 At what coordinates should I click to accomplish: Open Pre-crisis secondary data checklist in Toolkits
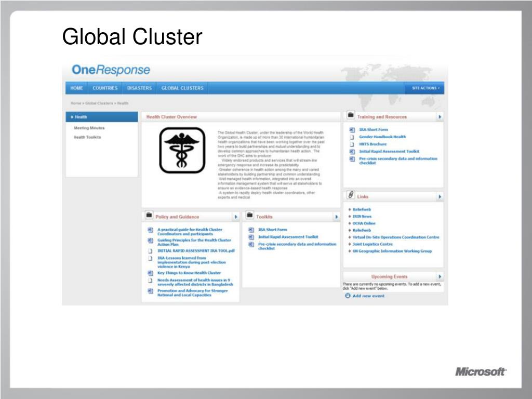(x=297, y=246)
